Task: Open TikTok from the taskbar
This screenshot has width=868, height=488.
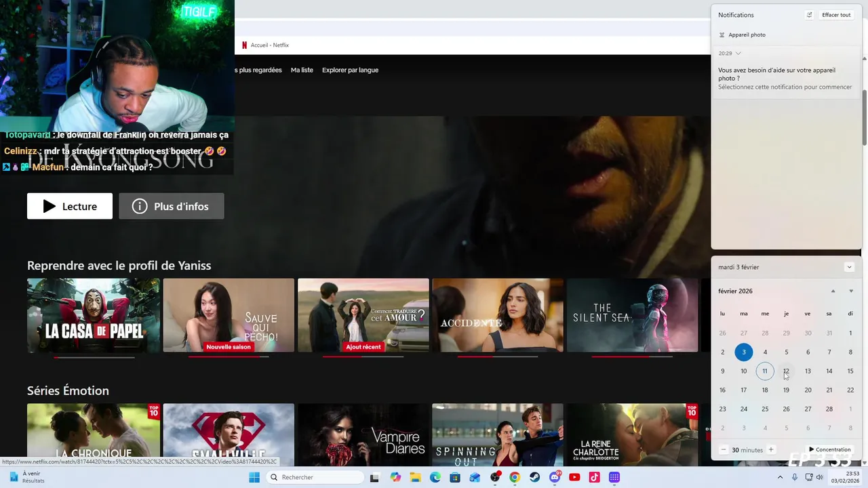Action: [594, 477]
